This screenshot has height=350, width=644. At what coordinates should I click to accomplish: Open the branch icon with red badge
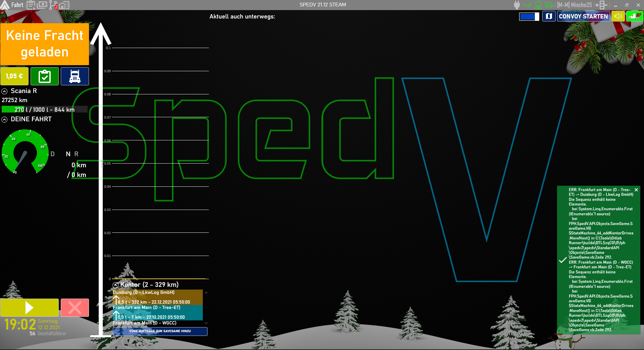[53, 5]
